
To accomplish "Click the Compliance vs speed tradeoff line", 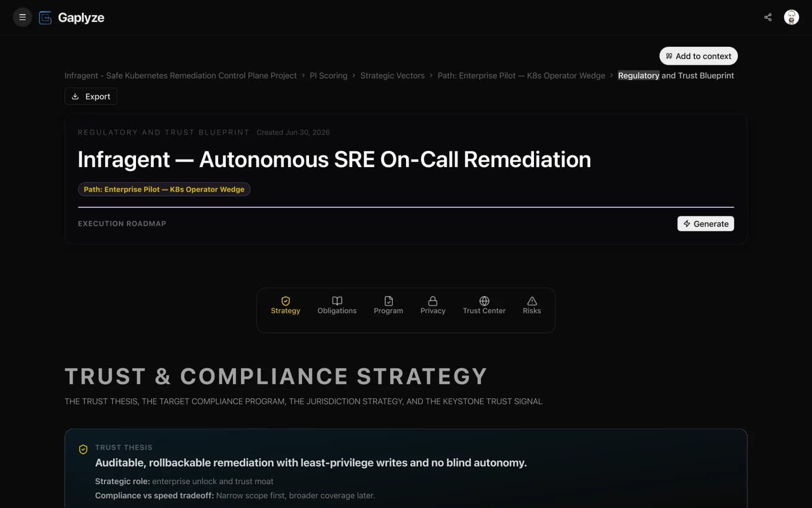I will (235, 495).
